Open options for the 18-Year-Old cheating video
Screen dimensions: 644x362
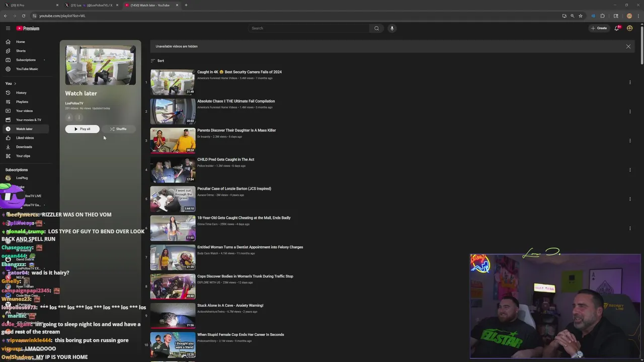click(x=630, y=228)
